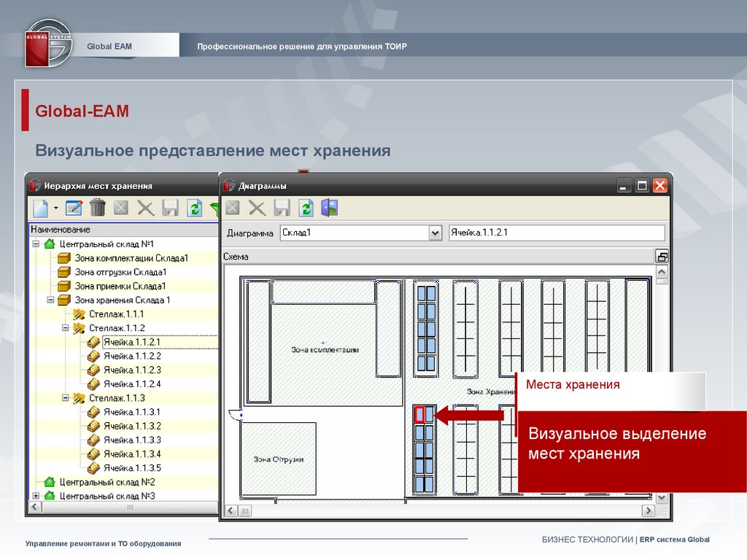Image resolution: width=747 pixels, height=560 pixels.
Task: Click the grey boxed X icon in Диаграммы toolbar
Action: [233, 208]
